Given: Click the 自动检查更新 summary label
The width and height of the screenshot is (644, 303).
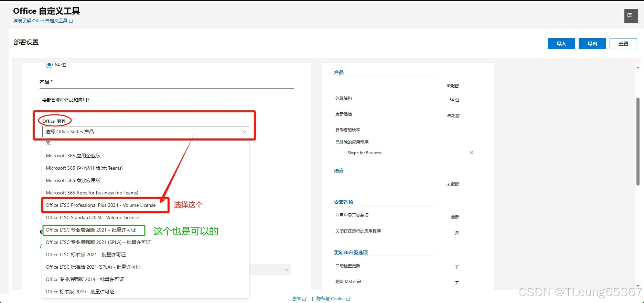Looking at the screenshot, I should (348, 266).
